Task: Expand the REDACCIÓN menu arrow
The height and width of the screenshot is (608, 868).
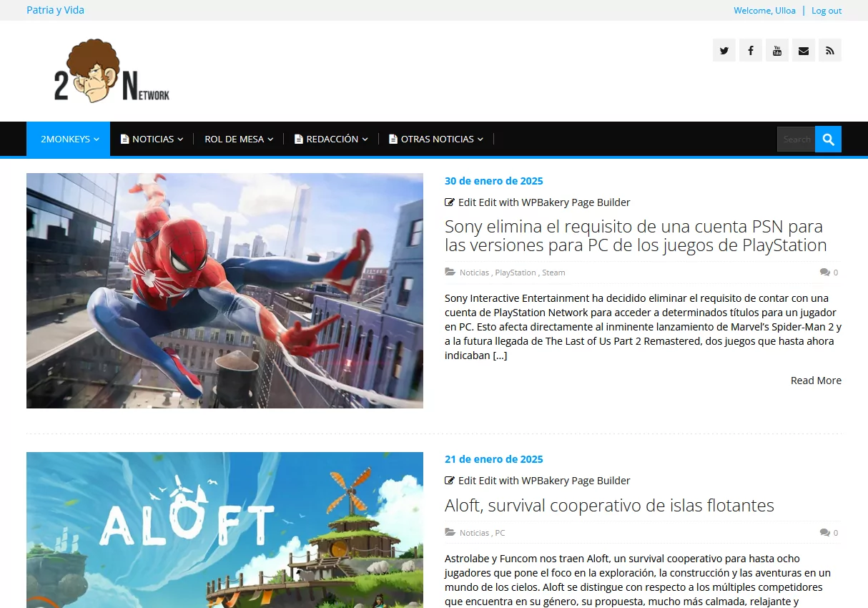Action: pos(365,139)
